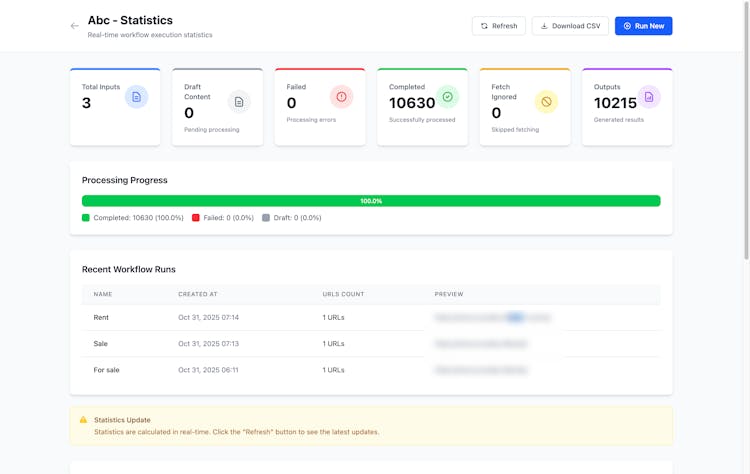Click the Draft Content file icon

(x=239, y=102)
